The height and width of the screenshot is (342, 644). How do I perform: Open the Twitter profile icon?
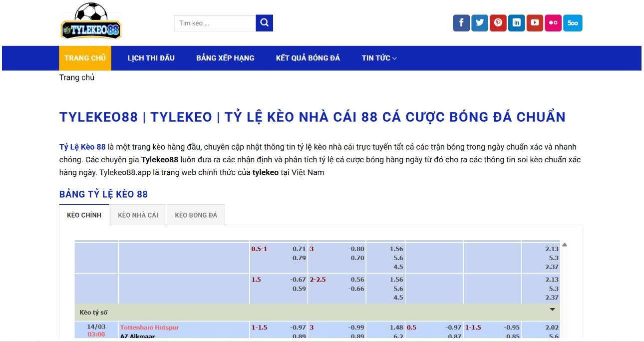click(x=480, y=23)
